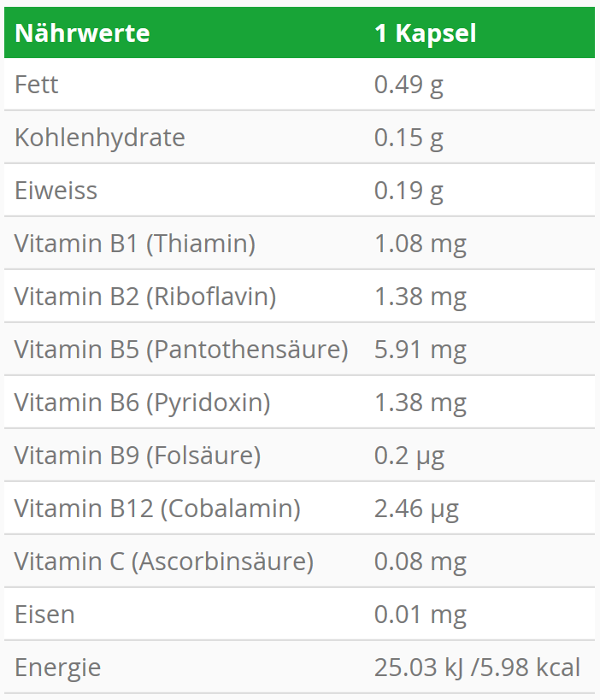The image size is (600, 700).
Task: Select the Eiweiss row label
Action: [56, 191]
